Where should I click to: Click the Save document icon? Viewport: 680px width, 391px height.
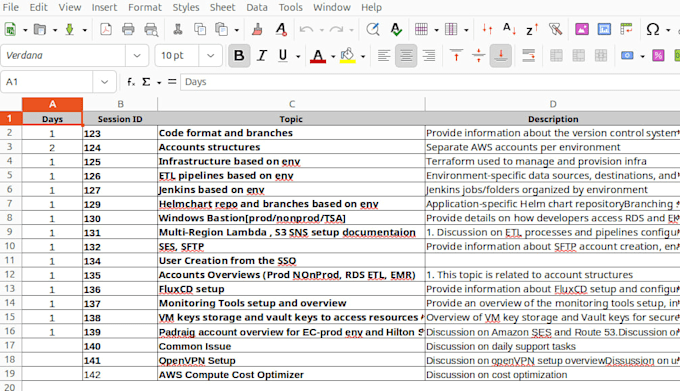click(x=69, y=29)
